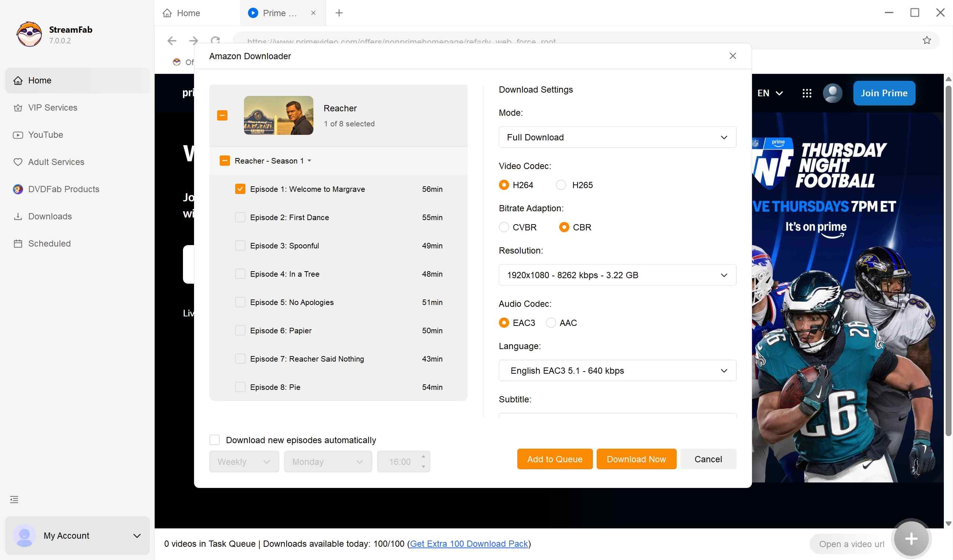Click the page vertical scrollbar
The width and height of the screenshot is (953, 560).
[x=948, y=261]
